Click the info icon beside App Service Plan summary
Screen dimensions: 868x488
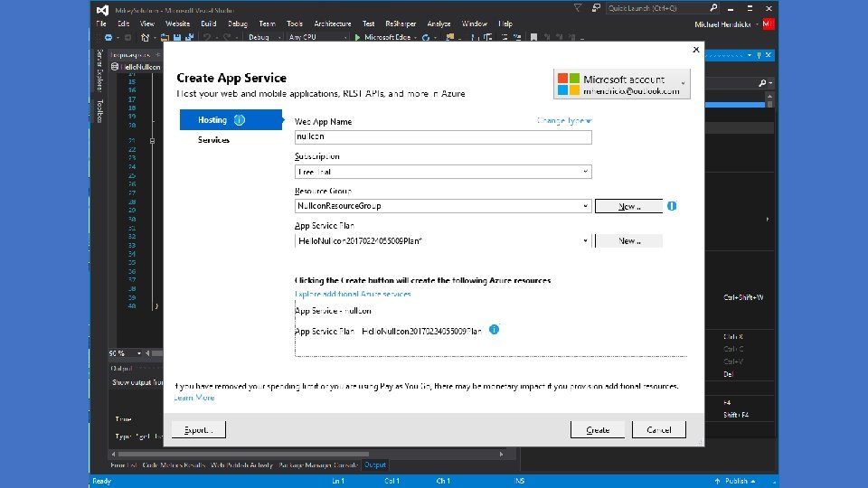click(495, 331)
